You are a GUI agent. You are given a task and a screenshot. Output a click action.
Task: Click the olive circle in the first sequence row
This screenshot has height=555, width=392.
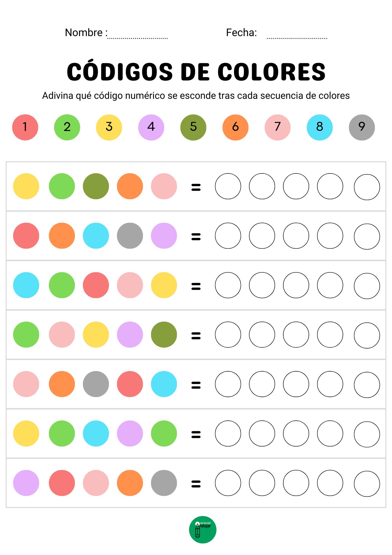tap(96, 186)
